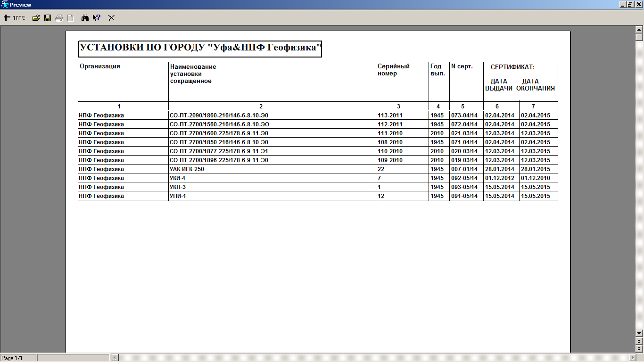Click certificate number 092-05/14
The width and height of the screenshot is (644, 362).
tap(464, 178)
